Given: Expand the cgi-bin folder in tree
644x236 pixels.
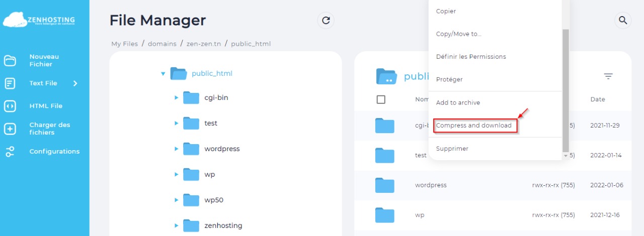Looking at the screenshot, I should (x=176, y=97).
